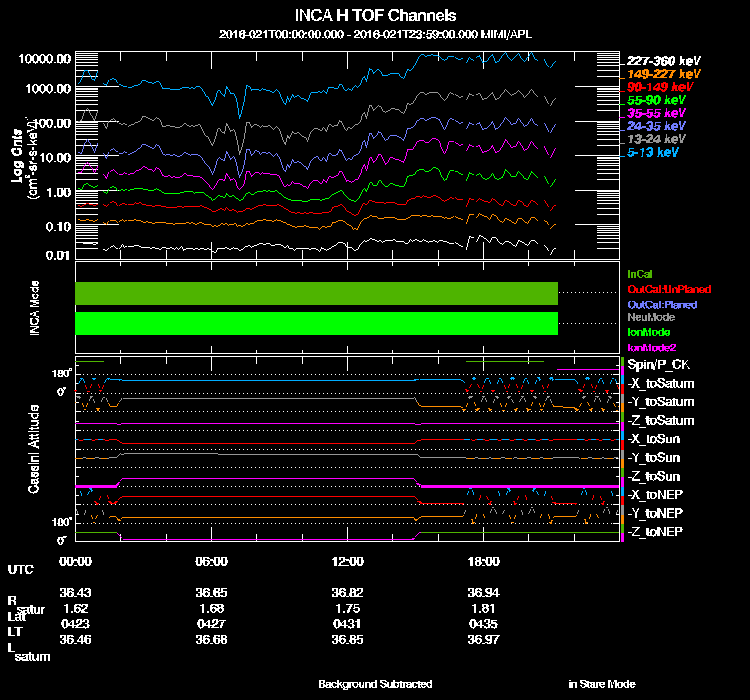Click the 12:00 UTC time tick label

pos(350,562)
